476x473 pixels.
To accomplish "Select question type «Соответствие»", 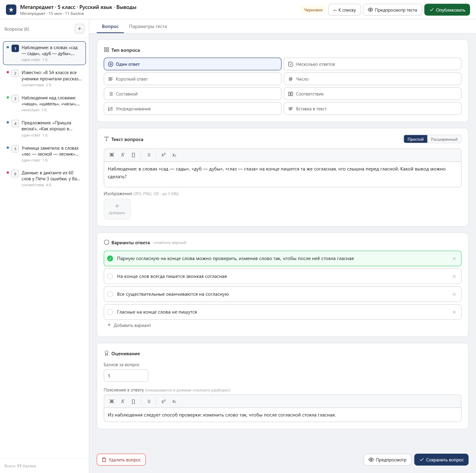I will coord(372,94).
